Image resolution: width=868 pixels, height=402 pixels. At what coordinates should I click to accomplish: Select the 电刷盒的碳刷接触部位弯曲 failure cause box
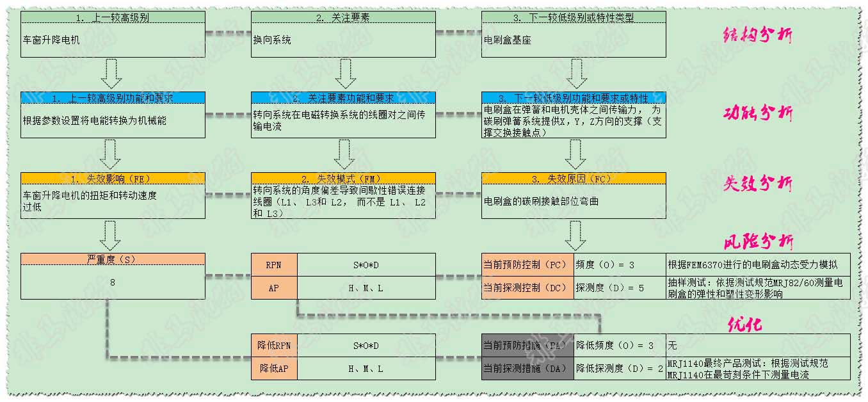point(576,201)
